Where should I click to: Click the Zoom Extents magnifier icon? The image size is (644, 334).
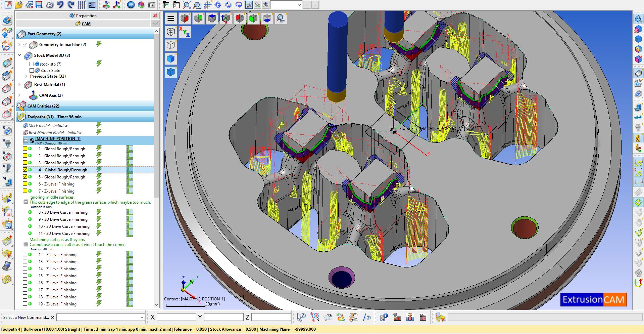tap(187, 5)
